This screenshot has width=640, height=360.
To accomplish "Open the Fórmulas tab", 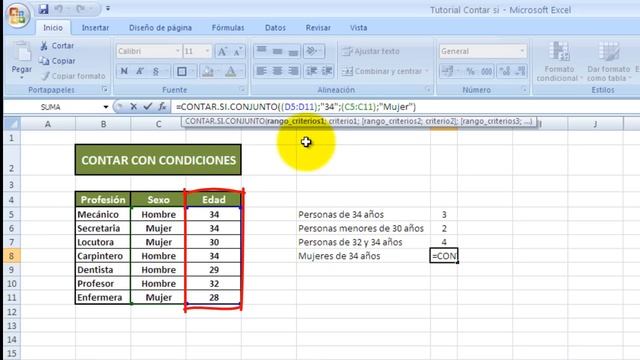I will [x=228, y=28].
